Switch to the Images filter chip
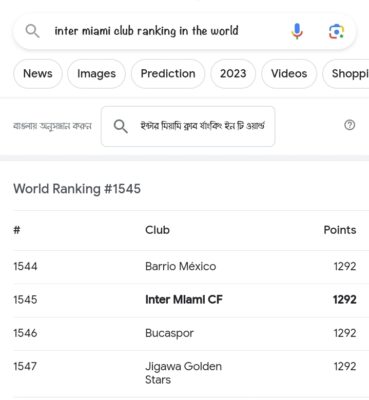 pos(96,74)
